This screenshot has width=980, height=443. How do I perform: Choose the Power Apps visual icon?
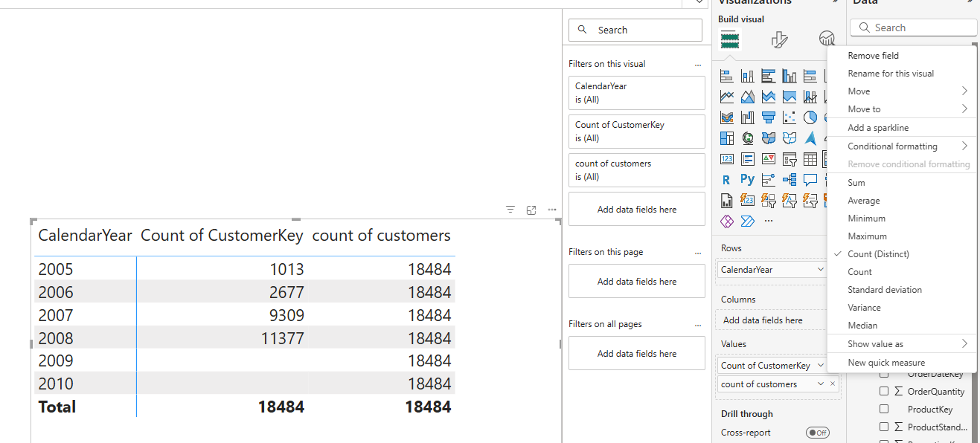[727, 221]
